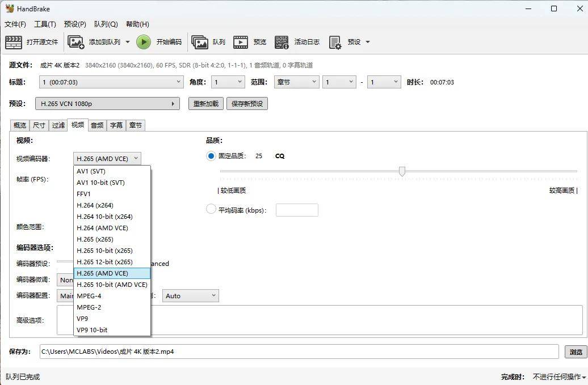Select H.265 10-bit (AMD VCE) encoder option
This screenshot has height=385, width=588.
(112, 285)
